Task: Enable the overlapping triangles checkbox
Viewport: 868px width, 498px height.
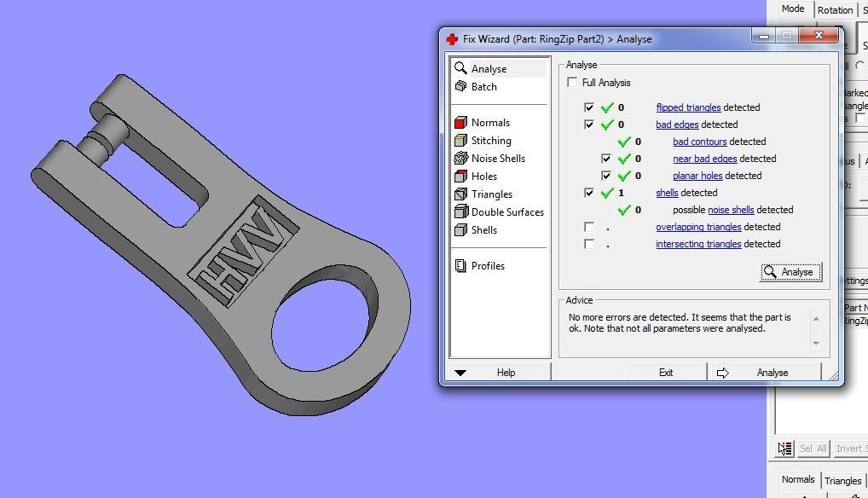Action: (x=589, y=227)
